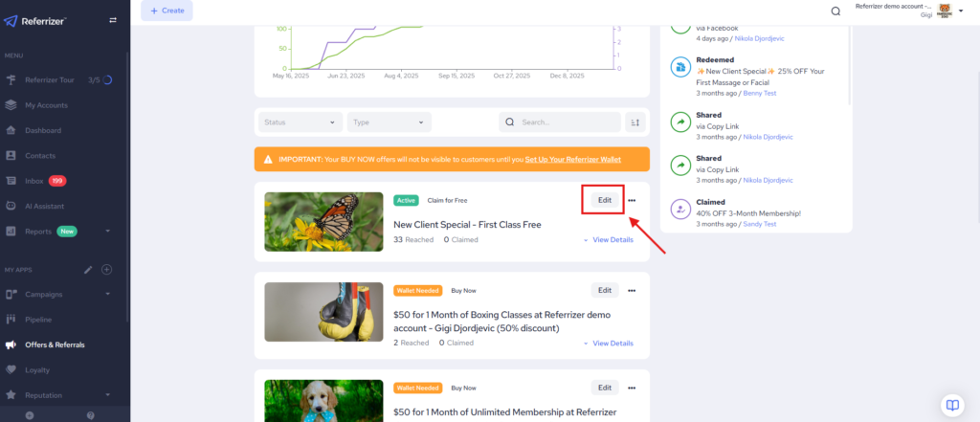Screen dimensions: 980x422
Task: Click the sort order icon beside search
Action: pyautogui.click(x=635, y=122)
